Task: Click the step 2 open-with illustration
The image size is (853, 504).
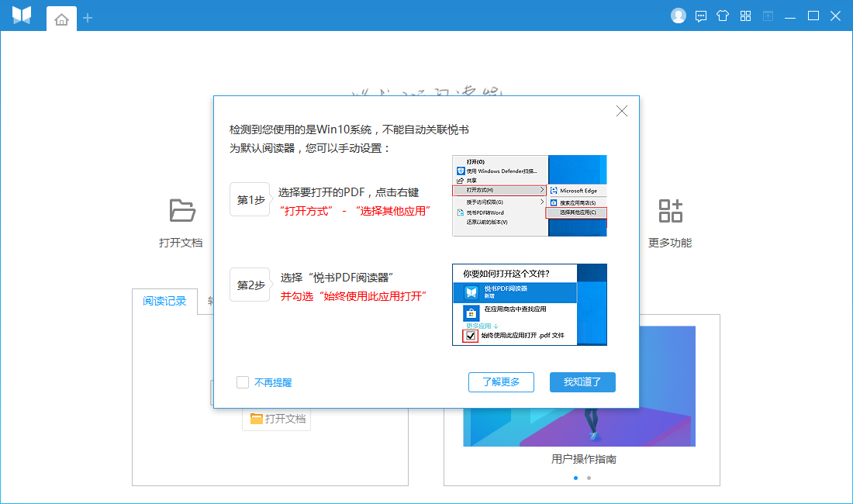Action: point(530,305)
